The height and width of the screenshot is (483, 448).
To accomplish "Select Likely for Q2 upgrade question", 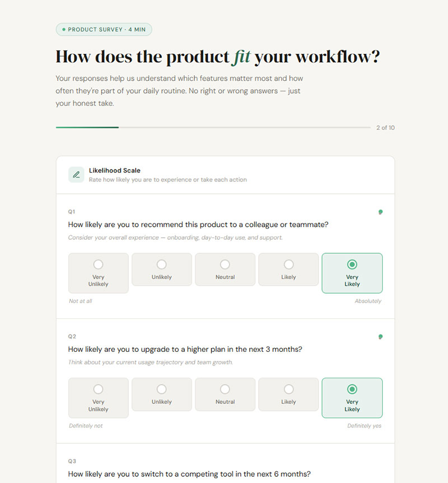I will pyautogui.click(x=288, y=394).
